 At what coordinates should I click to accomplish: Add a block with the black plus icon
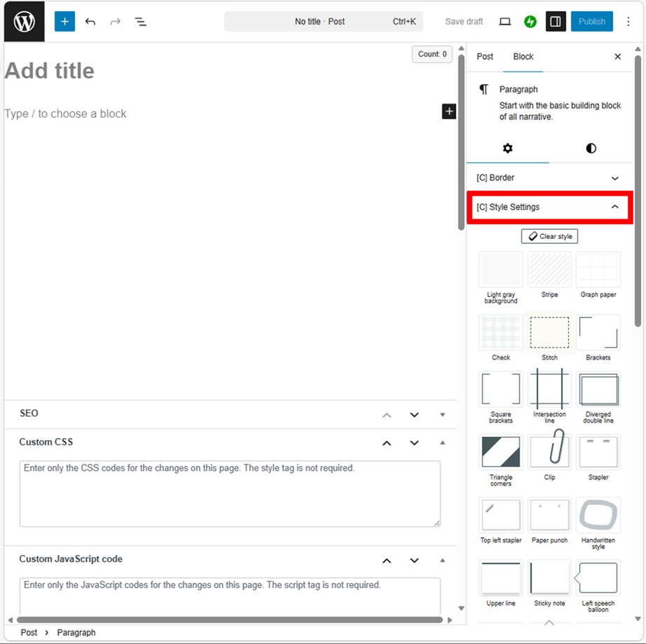tap(448, 111)
